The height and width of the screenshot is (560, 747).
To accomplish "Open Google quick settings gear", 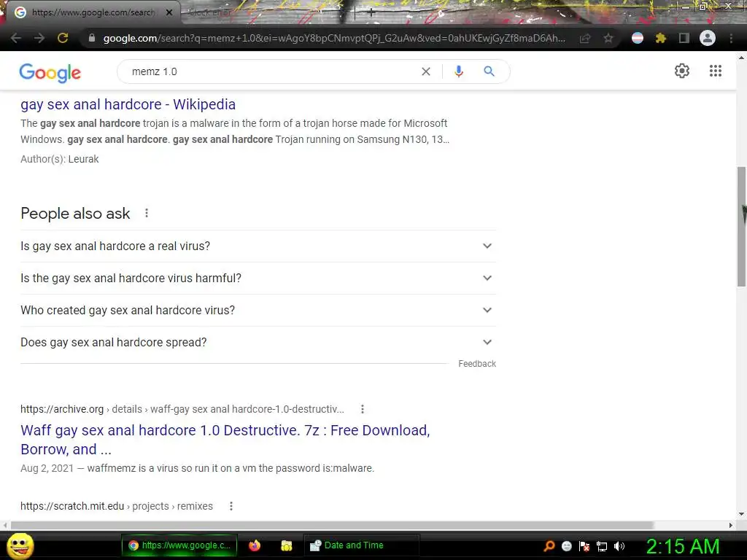I will 682,71.
